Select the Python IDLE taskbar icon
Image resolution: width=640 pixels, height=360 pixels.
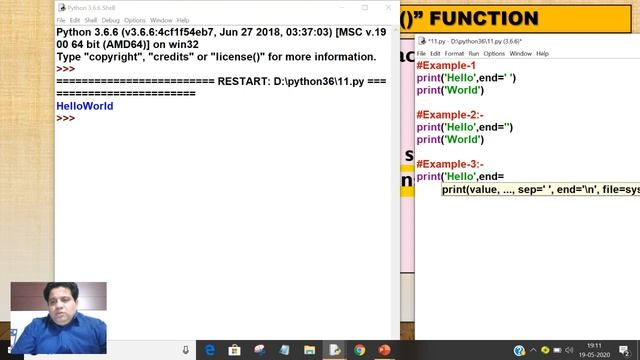click(x=335, y=350)
